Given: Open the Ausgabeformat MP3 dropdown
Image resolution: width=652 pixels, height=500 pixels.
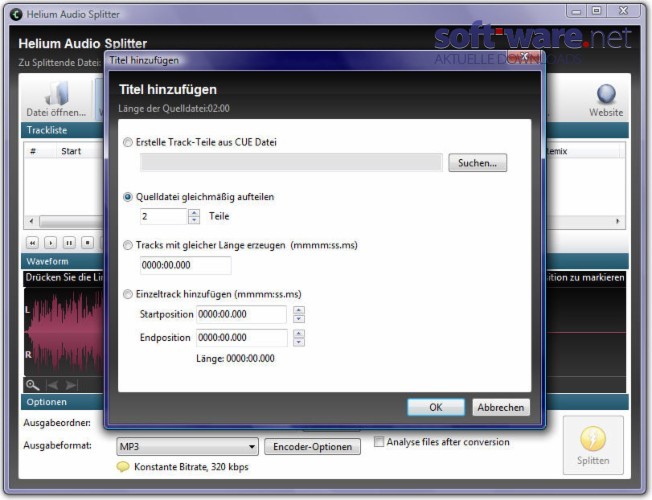Looking at the screenshot, I should click(x=187, y=447).
